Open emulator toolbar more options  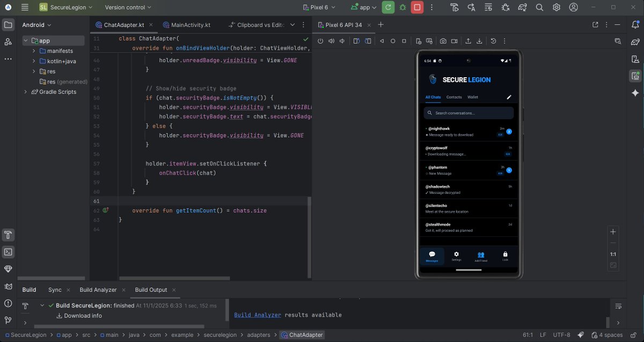click(x=504, y=41)
